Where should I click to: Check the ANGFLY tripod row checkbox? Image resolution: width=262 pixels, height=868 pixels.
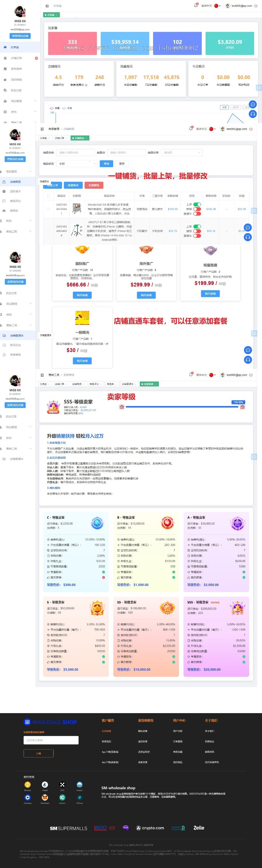[48, 231]
